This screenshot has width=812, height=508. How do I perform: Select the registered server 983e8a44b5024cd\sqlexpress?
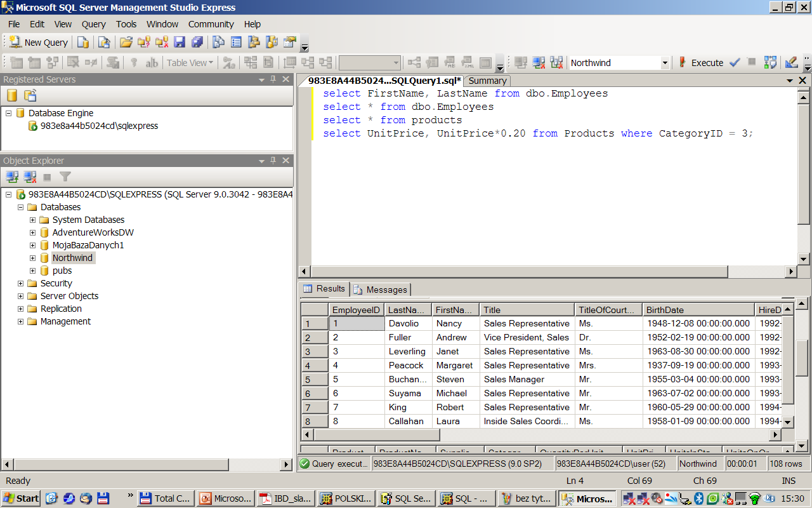pos(99,126)
